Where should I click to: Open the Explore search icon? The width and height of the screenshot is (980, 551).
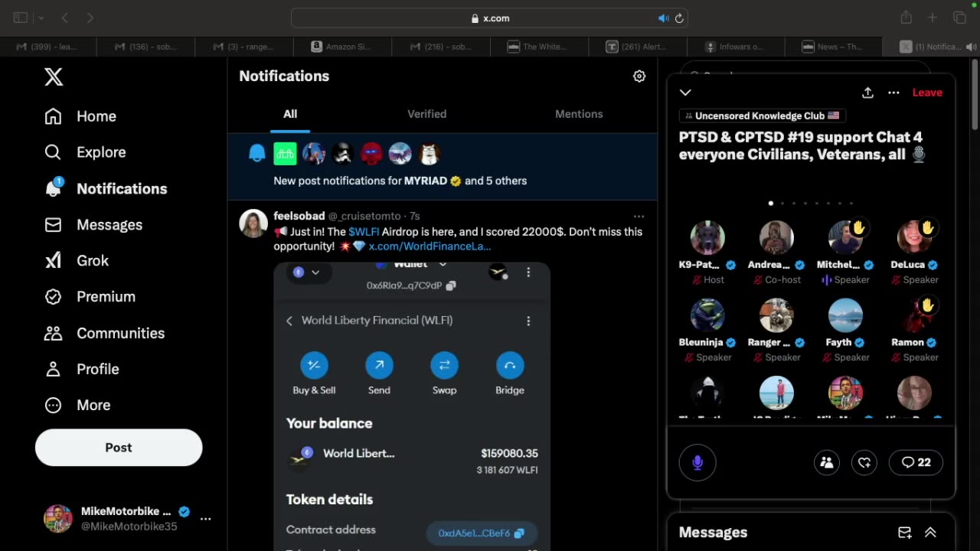(53, 152)
